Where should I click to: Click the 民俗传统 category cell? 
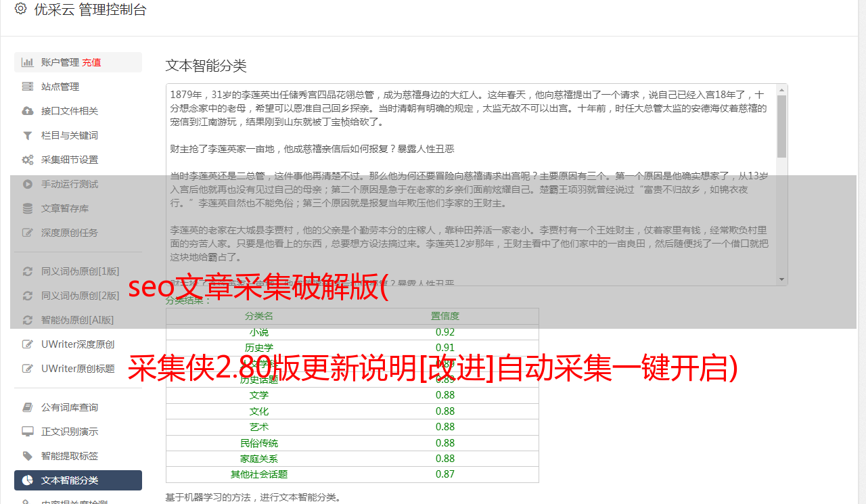pyautogui.click(x=259, y=443)
